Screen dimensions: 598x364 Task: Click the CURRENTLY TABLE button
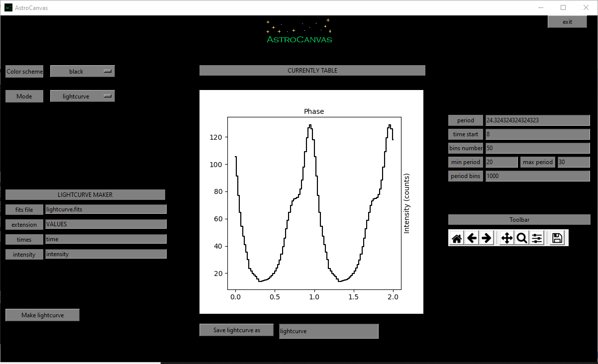point(312,71)
